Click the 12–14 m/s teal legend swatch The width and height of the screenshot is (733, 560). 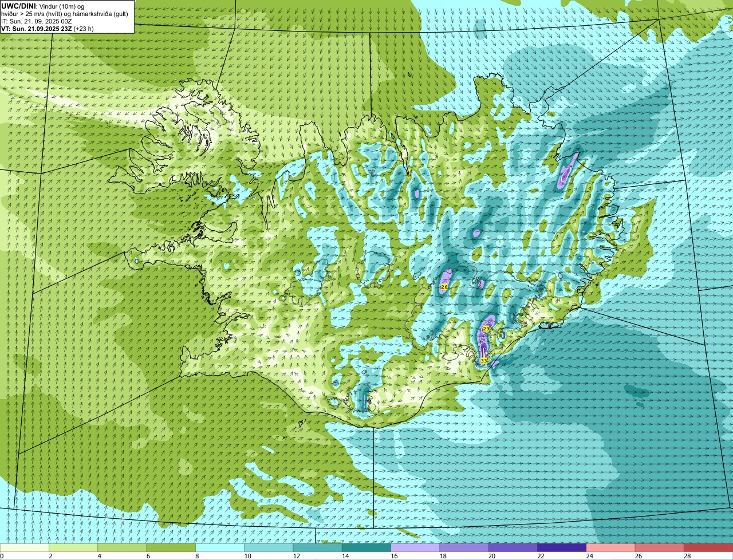pos(318,548)
